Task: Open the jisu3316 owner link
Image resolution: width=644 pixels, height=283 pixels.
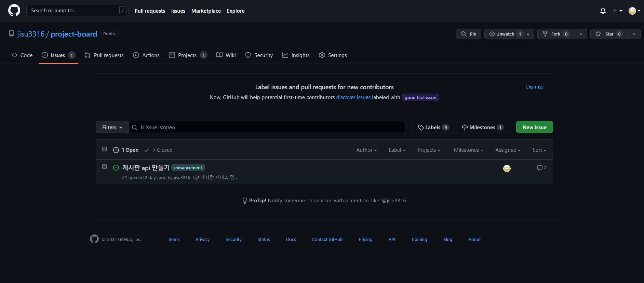Action: click(31, 34)
